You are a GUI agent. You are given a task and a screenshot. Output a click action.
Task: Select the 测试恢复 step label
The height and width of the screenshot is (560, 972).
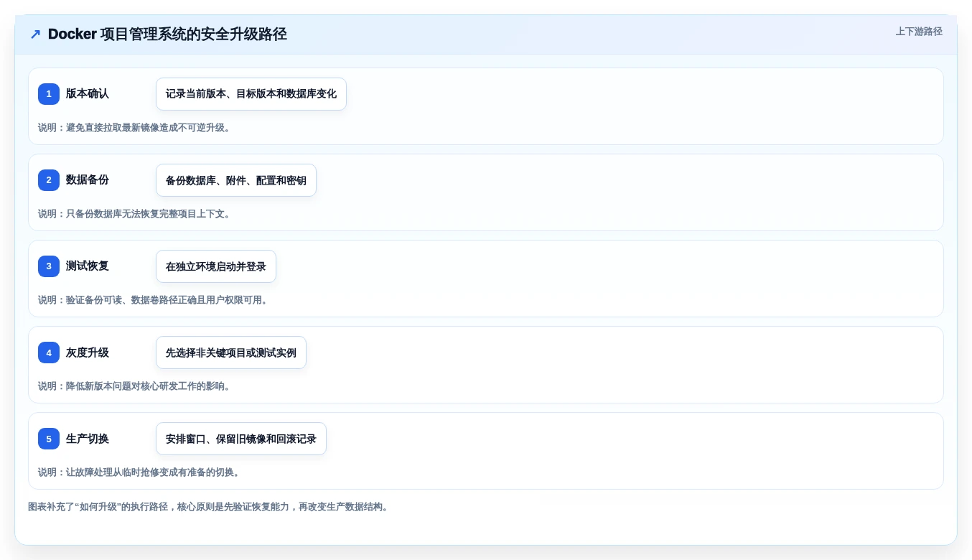pos(88,266)
